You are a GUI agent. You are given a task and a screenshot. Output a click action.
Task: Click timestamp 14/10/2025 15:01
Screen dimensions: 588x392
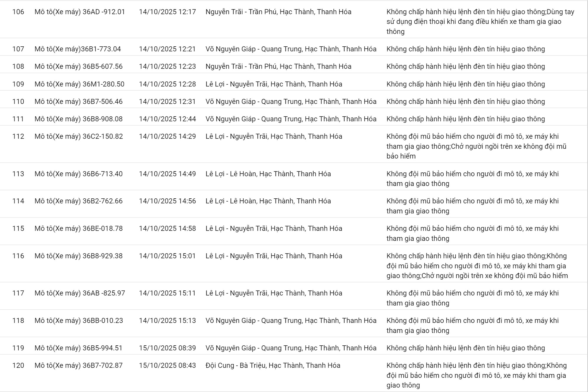point(167,256)
